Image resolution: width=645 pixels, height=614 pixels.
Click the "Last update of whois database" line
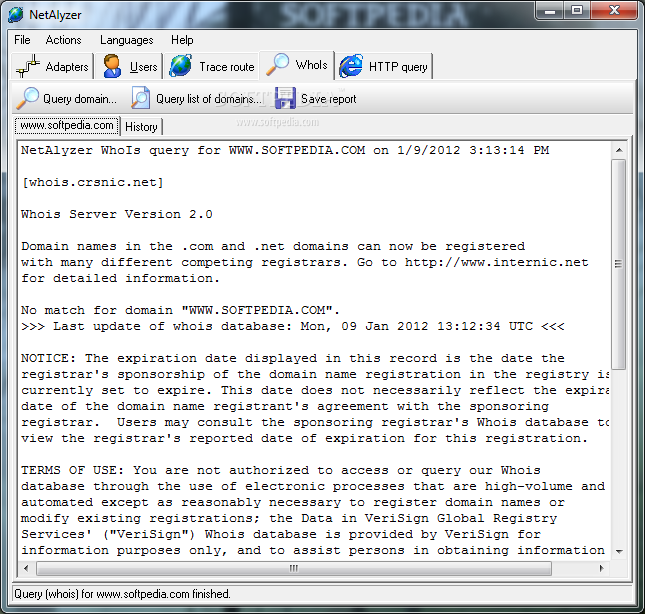pyautogui.click(x=293, y=326)
